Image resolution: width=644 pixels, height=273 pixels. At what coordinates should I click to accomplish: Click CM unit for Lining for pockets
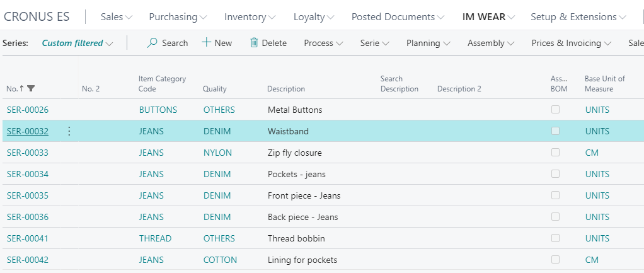pos(592,260)
